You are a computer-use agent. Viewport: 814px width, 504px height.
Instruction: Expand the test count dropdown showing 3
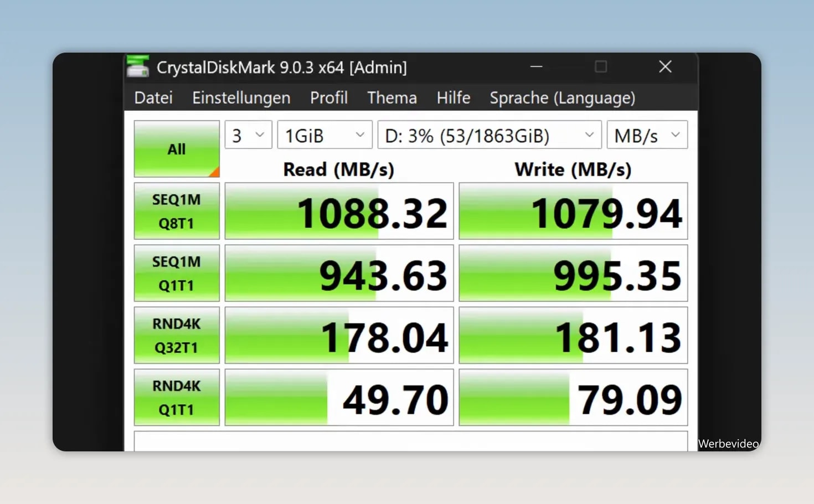[248, 135]
